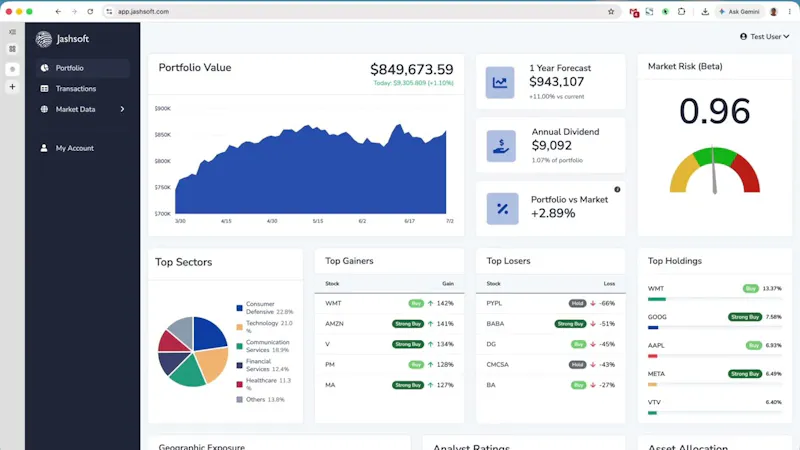The image size is (800, 450).
Task: Click the DG stock in Top Losers
Action: (x=491, y=344)
